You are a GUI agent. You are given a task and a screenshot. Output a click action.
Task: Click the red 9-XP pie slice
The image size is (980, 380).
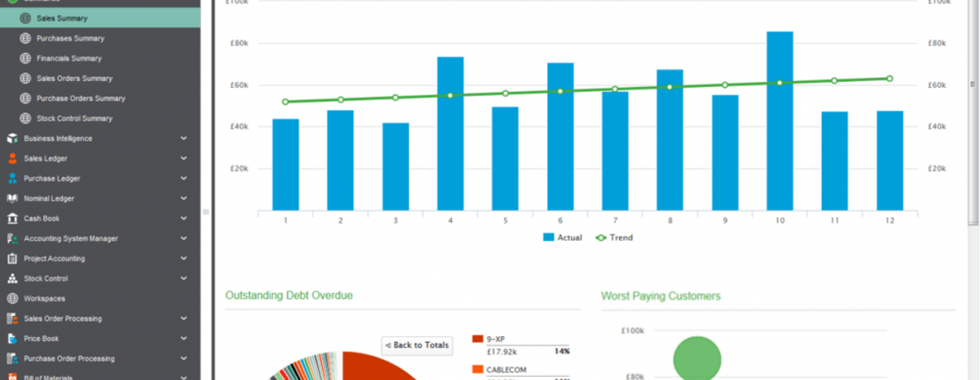pyautogui.click(x=375, y=367)
